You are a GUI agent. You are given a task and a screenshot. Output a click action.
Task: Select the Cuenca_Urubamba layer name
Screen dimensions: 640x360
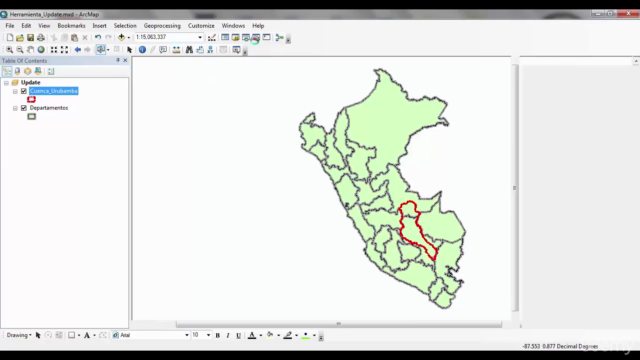click(x=53, y=91)
